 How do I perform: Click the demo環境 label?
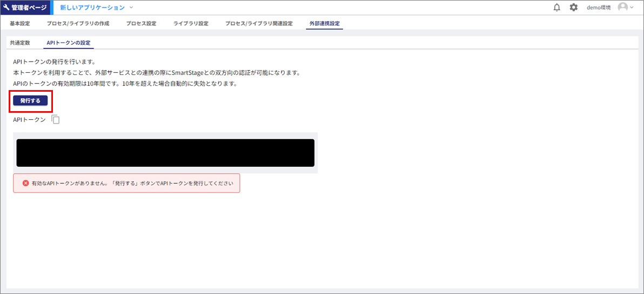tap(599, 8)
